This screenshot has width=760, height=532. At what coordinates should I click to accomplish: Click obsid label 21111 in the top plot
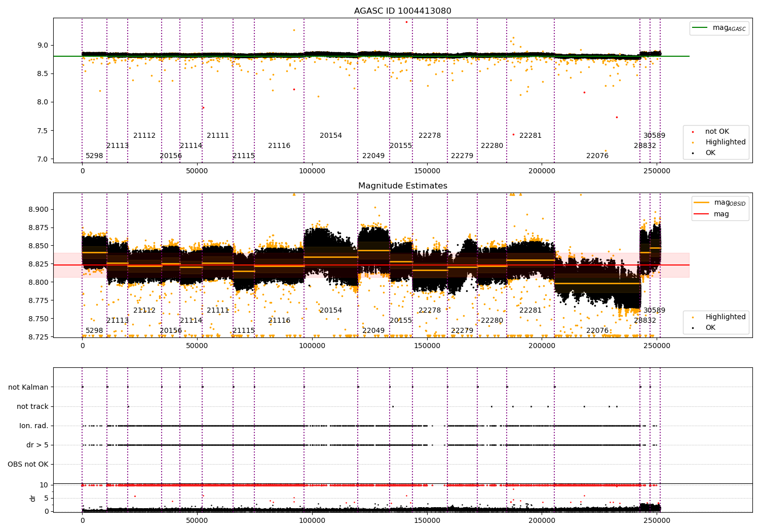pos(218,136)
